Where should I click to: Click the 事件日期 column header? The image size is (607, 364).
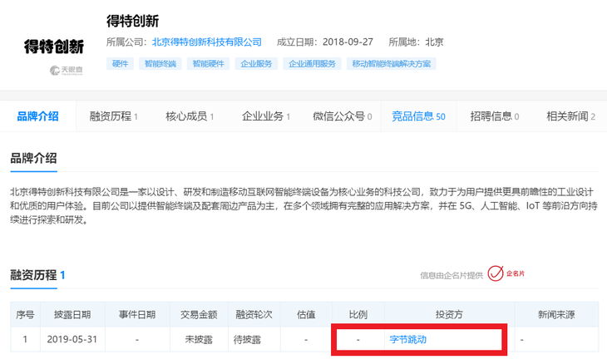click(137, 314)
